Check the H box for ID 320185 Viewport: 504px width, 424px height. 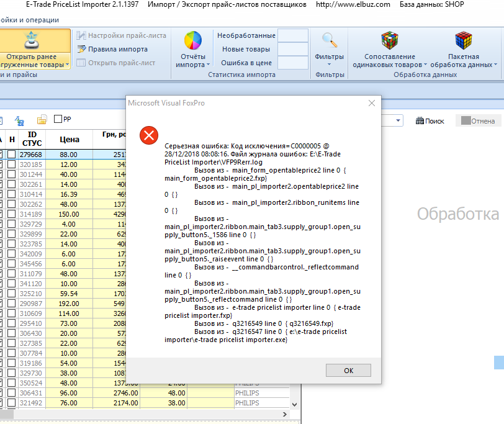[x=12, y=165]
